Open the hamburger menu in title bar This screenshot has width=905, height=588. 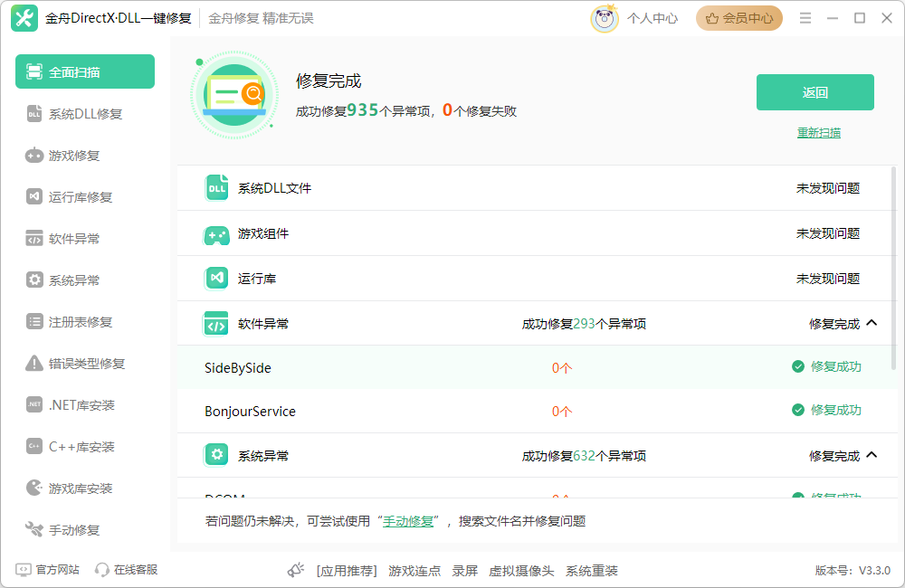coord(805,18)
